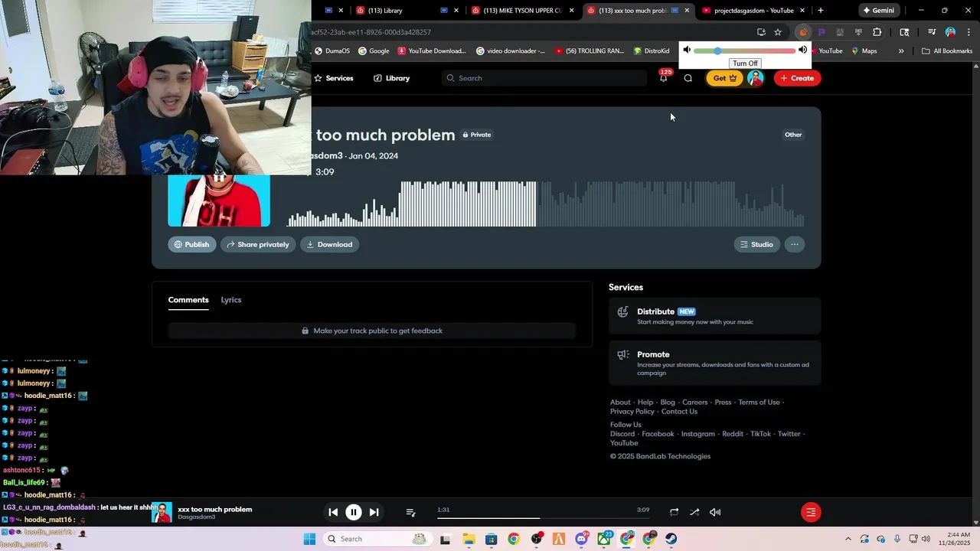Open the play queue icon
980x551 pixels.
tap(410, 512)
